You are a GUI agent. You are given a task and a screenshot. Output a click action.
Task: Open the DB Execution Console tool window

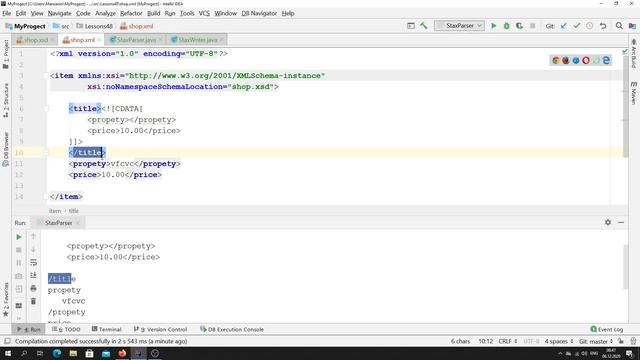pyautogui.click(x=232, y=329)
